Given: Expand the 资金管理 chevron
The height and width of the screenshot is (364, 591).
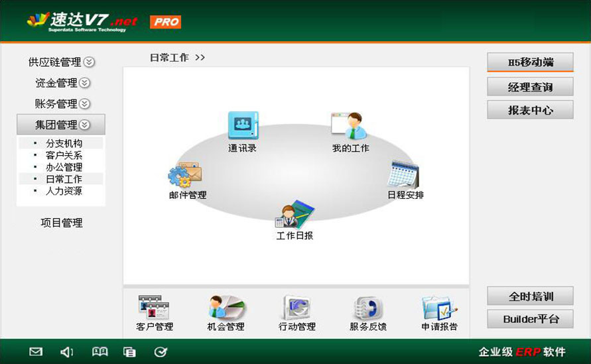Looking at the screenshot, I should pyautogui.click(x=85, y=83).
